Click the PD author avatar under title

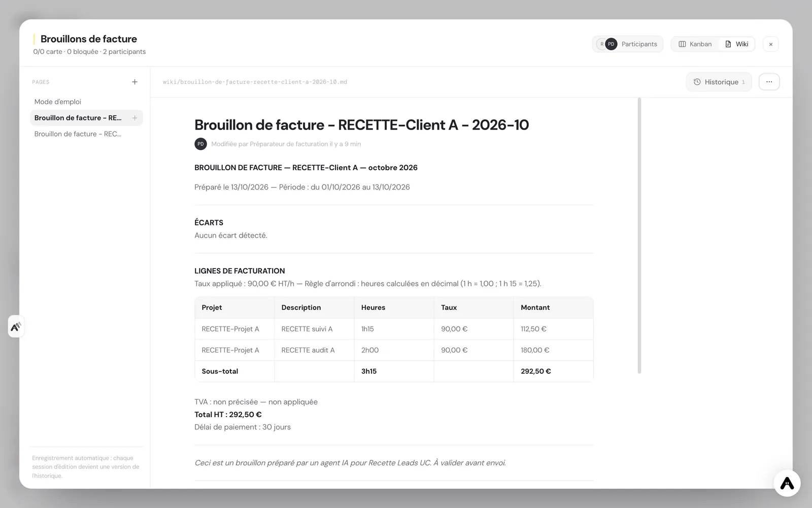coord(200,144)
